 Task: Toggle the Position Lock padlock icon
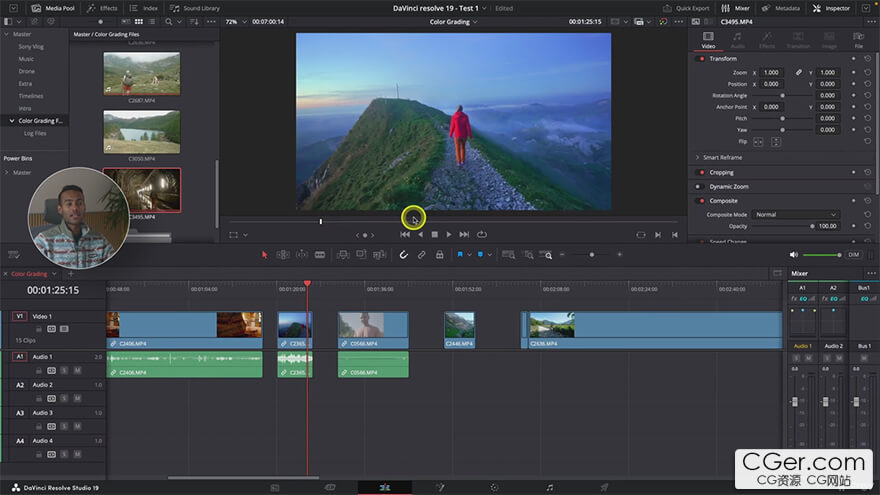[440, 255]
